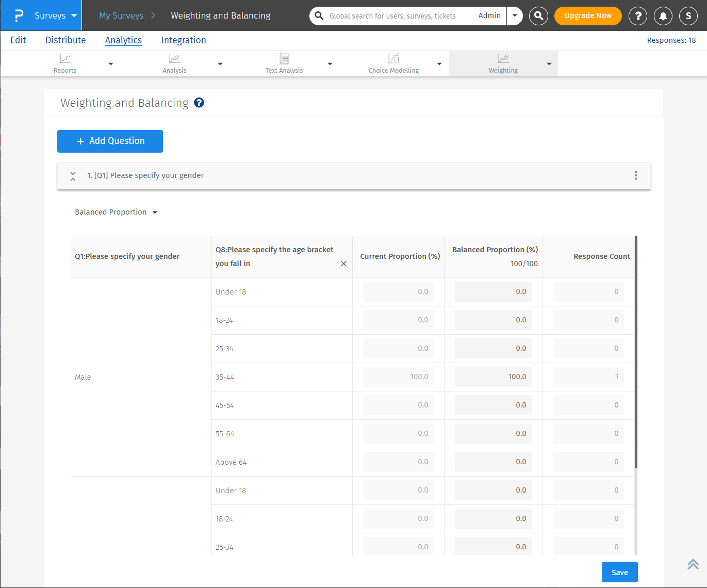Open the global search magnifier button
This screenshot has height=588, width=707.
538,16
